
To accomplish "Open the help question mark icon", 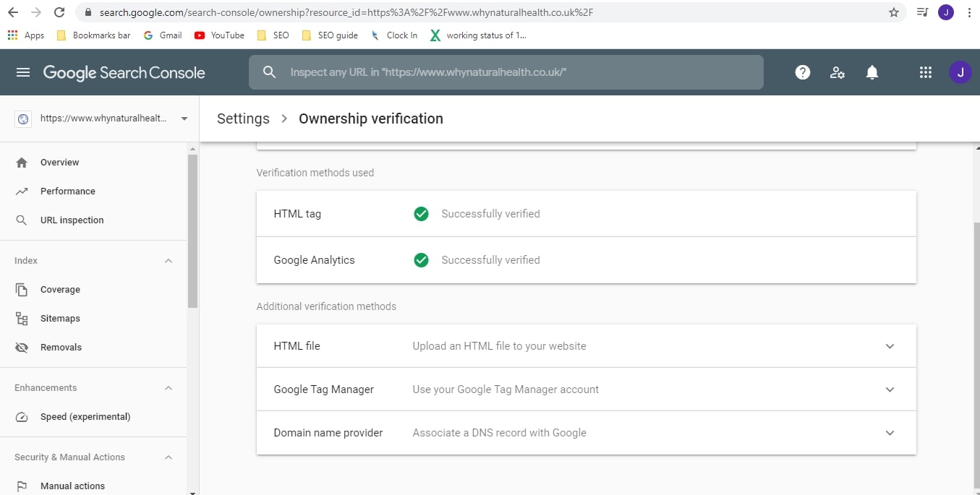I will [802, 72].
